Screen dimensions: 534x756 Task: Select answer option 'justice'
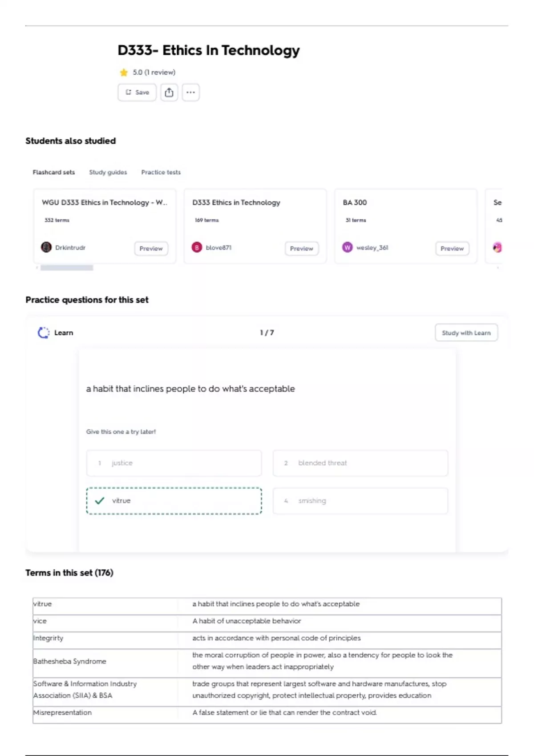click(x=174, y=463)
